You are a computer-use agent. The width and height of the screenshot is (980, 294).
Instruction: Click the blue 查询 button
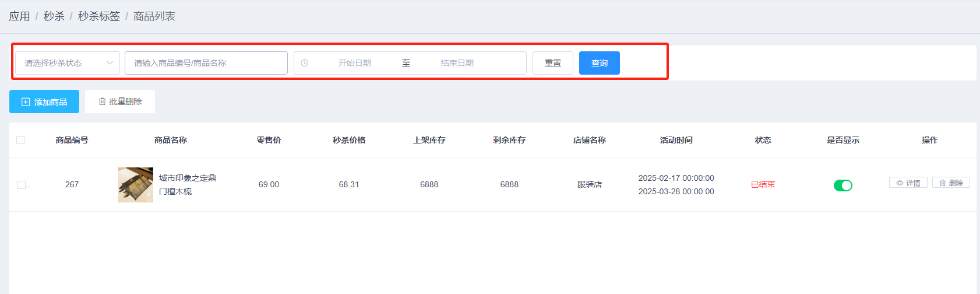click(599, 63)
